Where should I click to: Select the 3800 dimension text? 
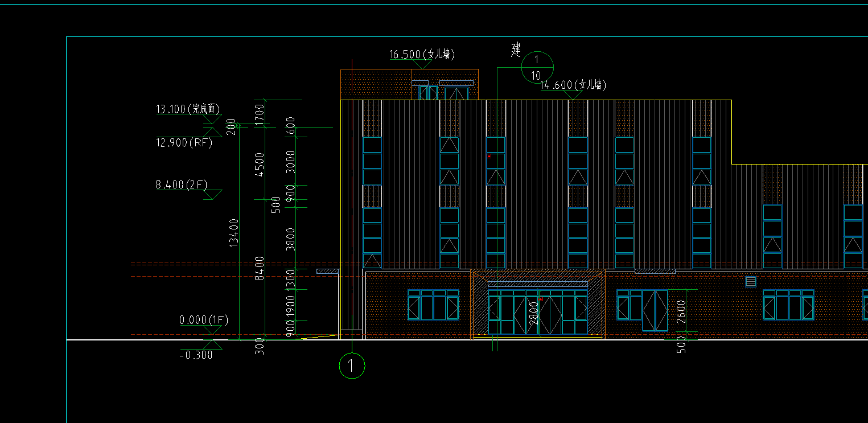click(x=290, y=239)
